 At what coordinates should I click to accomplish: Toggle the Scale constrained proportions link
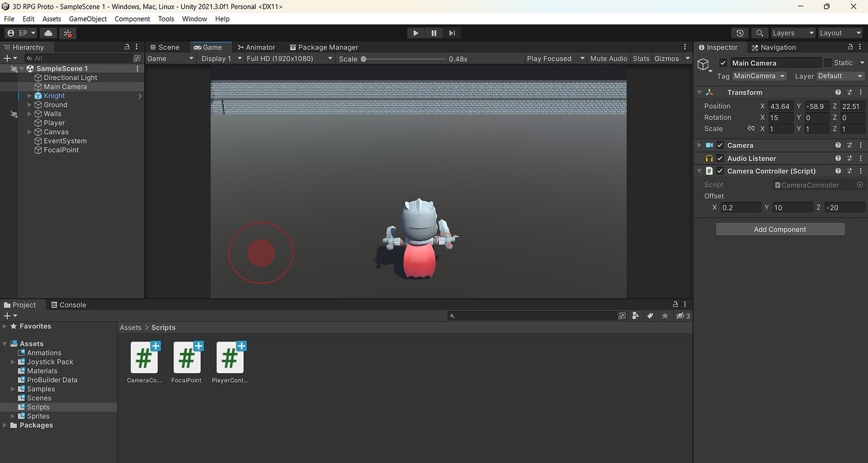tap(750, 128)
